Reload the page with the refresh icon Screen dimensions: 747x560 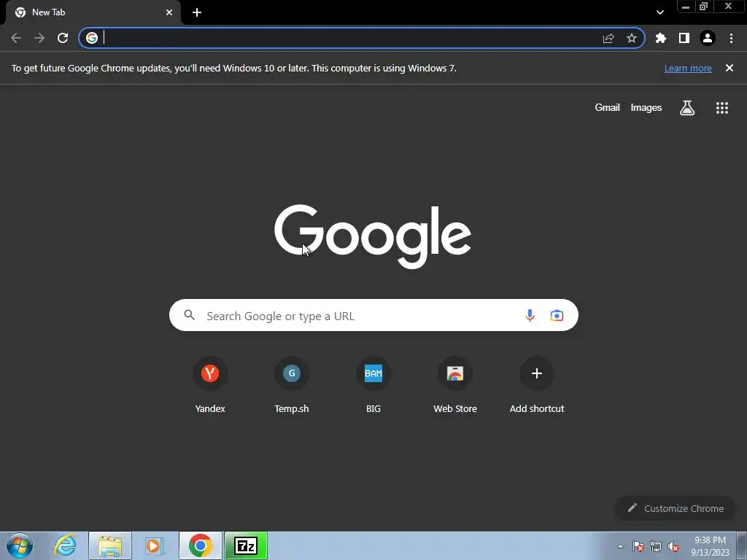coord(63,38)
